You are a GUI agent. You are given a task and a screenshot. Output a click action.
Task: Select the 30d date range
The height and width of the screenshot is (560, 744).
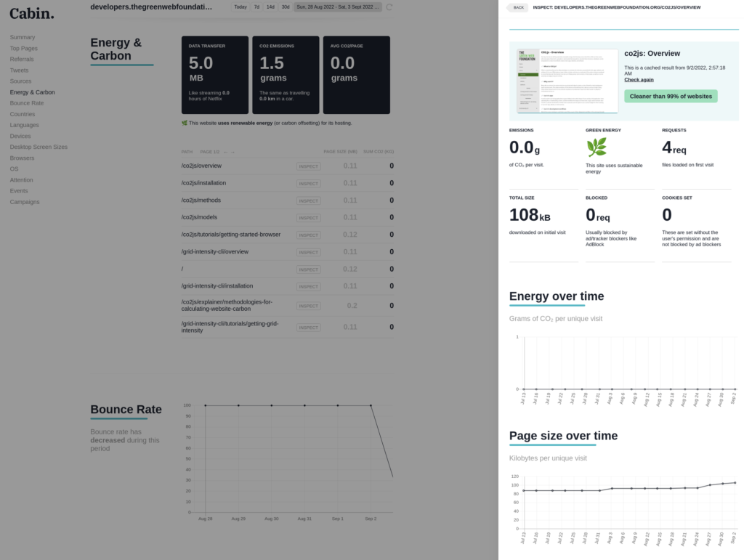[285, 7]
